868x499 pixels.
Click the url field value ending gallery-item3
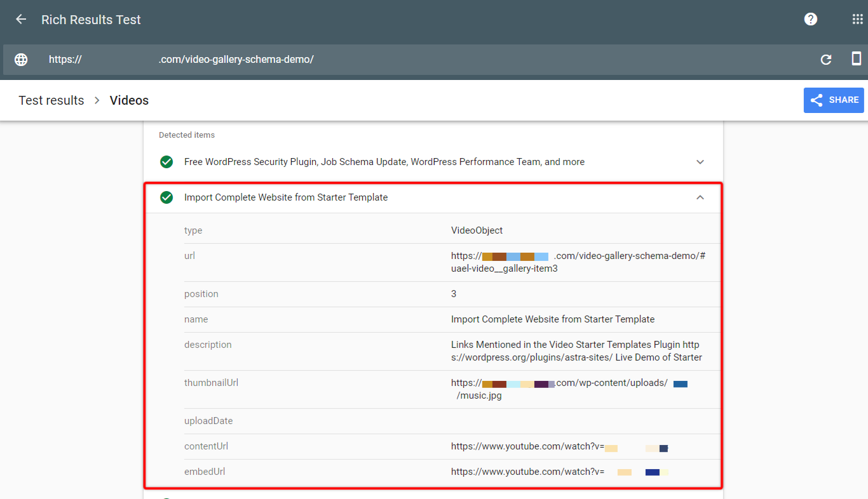[x=578, y=262]
